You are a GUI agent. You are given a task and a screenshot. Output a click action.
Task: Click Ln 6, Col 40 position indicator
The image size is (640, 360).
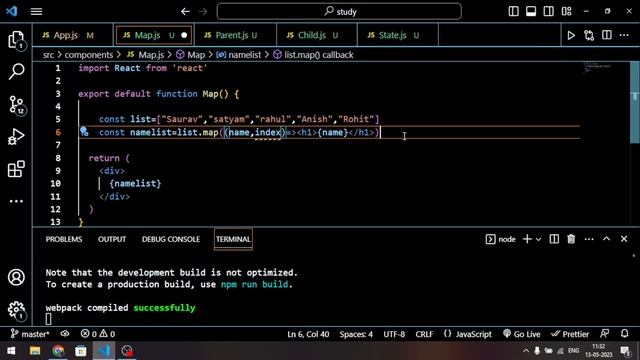point(308,334)
